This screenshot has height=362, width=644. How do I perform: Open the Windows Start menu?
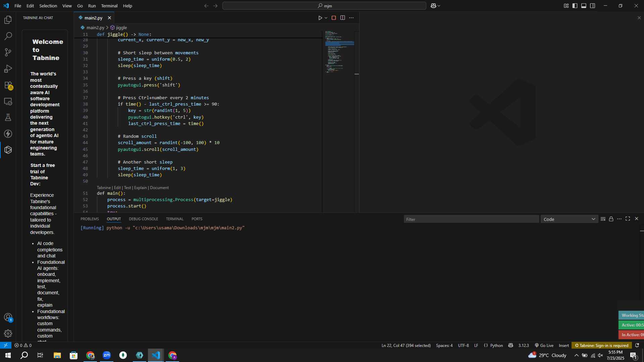tap(8, 355)
